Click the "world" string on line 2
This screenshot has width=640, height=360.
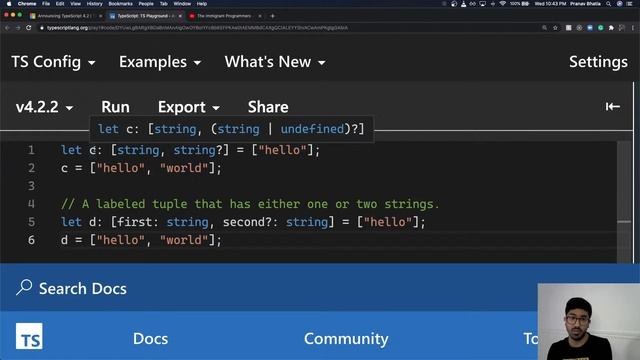pyautogui.click(x=184, y=168)
